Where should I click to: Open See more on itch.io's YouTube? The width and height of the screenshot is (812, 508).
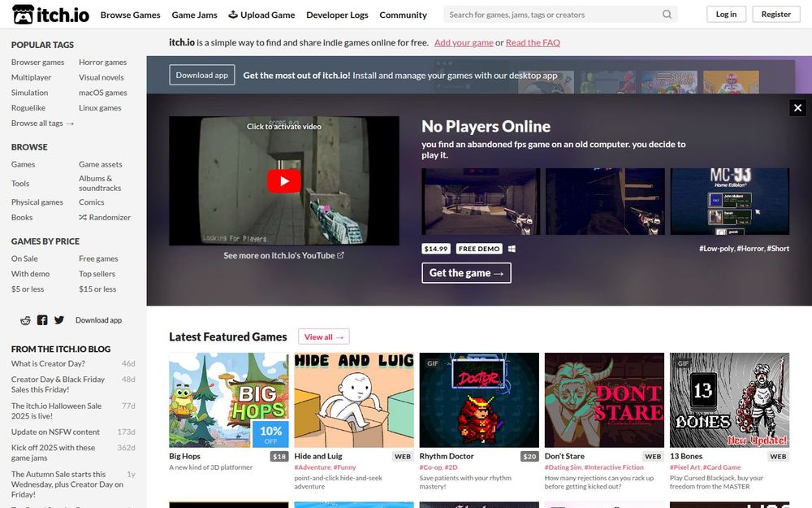pyautogui.click(x=283, y=255)
